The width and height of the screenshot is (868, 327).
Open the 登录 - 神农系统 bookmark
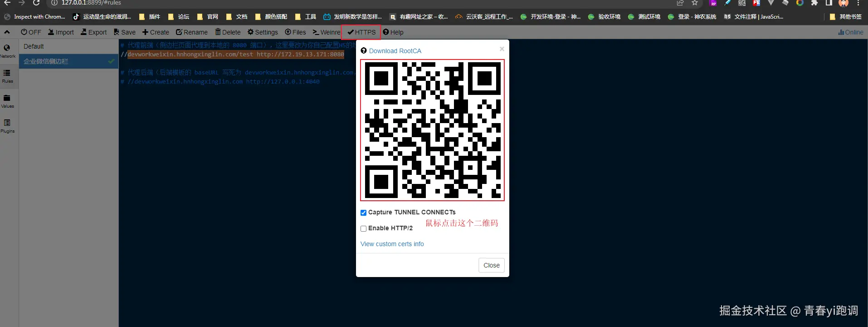pyautogui.click(x=692, y=17)
